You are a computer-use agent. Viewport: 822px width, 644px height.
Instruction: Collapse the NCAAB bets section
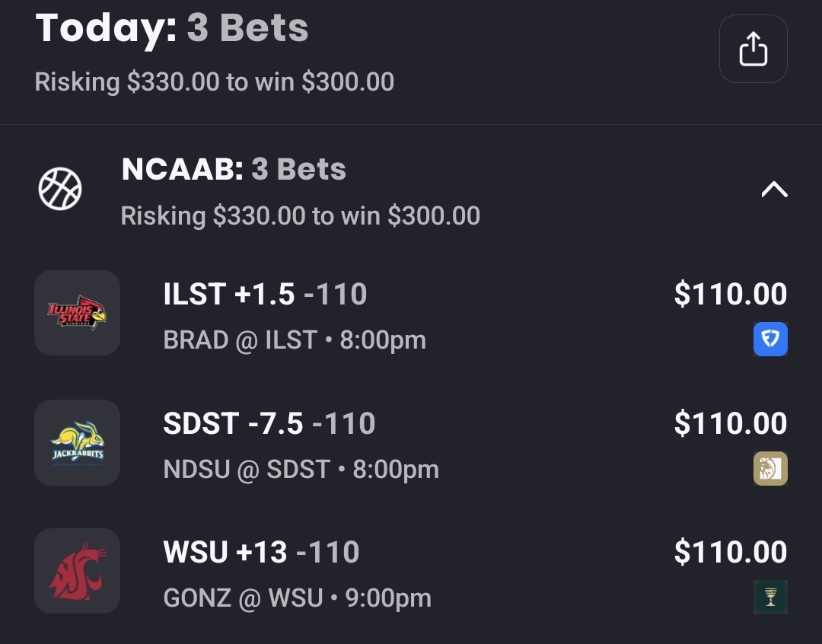774,190
